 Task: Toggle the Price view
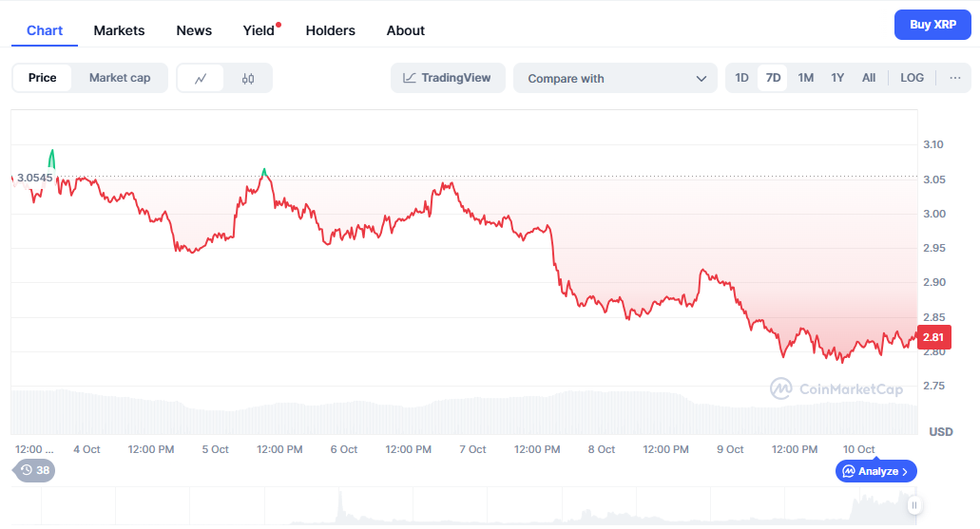pos(42,78)
